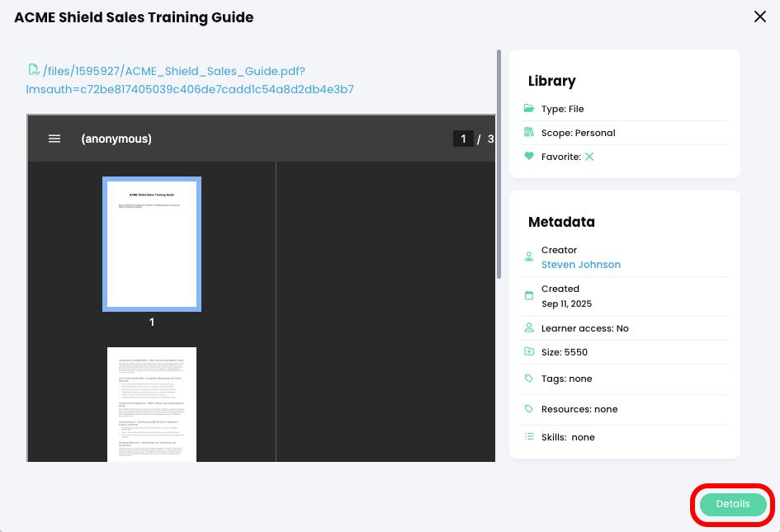Click the tag icon beside Resources: none
Viewport: 780px width, 532px height.
point(529,409)
